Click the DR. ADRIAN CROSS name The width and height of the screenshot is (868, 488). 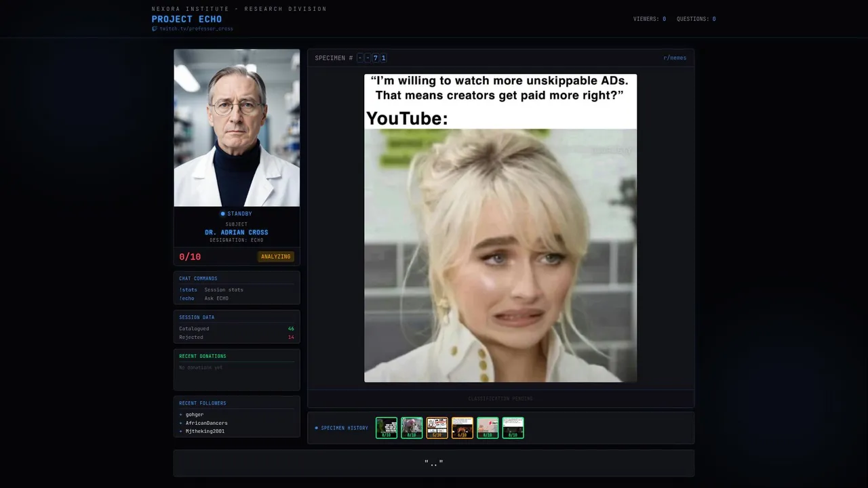point(237,232)
